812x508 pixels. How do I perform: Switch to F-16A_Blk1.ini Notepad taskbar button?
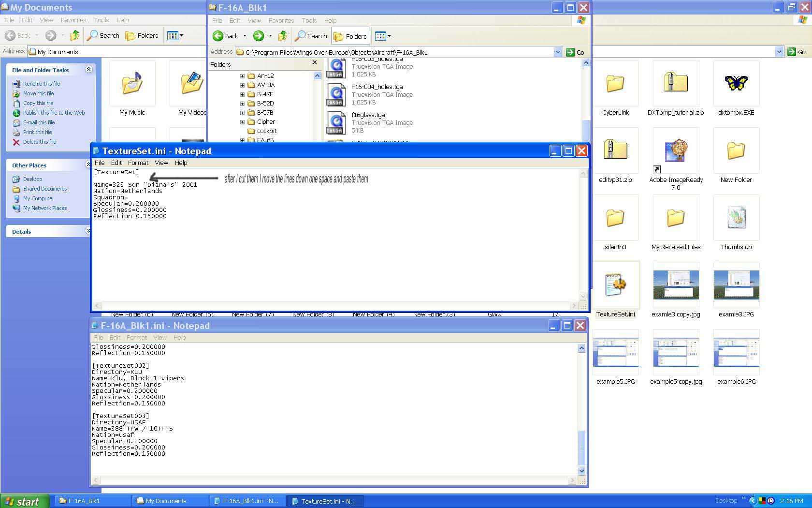247,501
